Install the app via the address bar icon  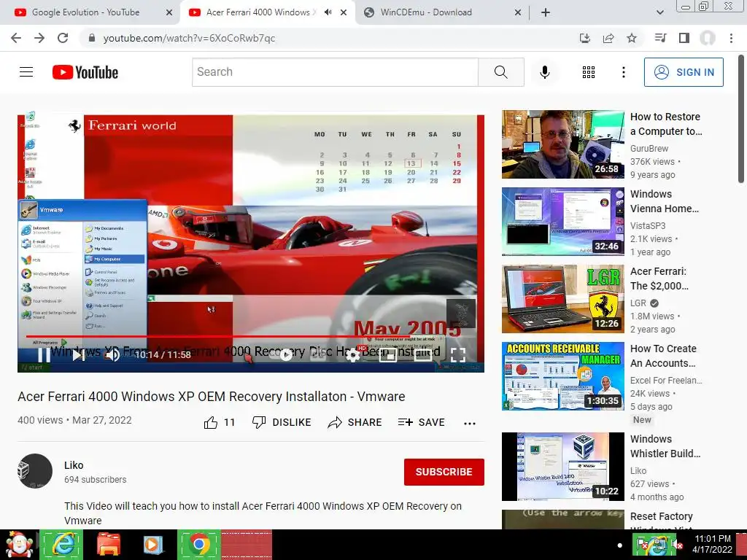point(584,38)
